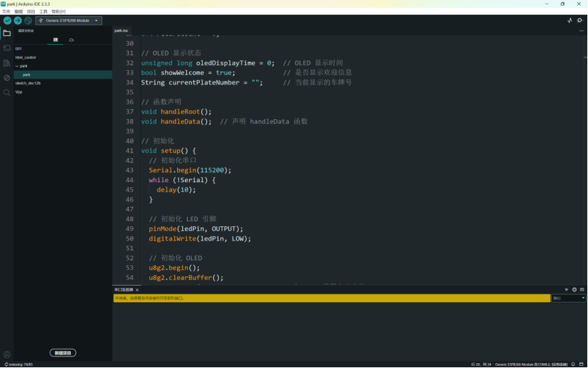Click the user account icon in the sidebar

tap(7, 355)
